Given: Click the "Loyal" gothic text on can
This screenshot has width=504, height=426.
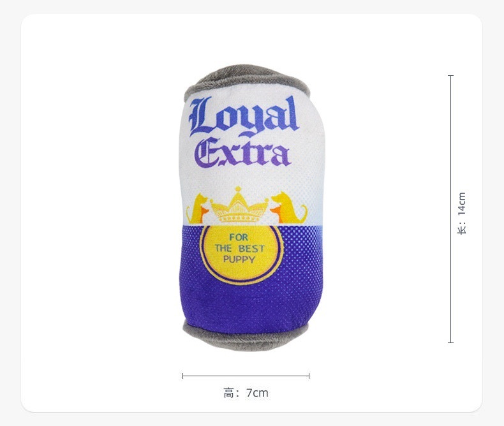Looking at the screenshot, I should pyautogui.click(x=244, y=116).
